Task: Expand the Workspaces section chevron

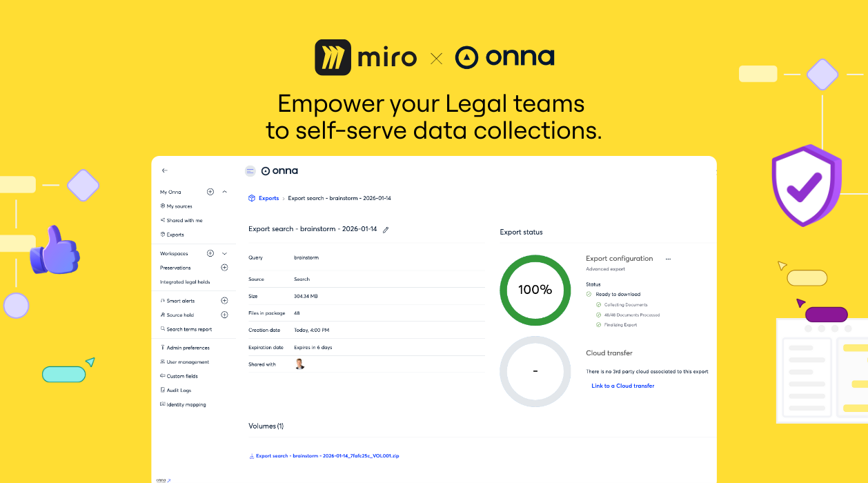Action: 224,253
